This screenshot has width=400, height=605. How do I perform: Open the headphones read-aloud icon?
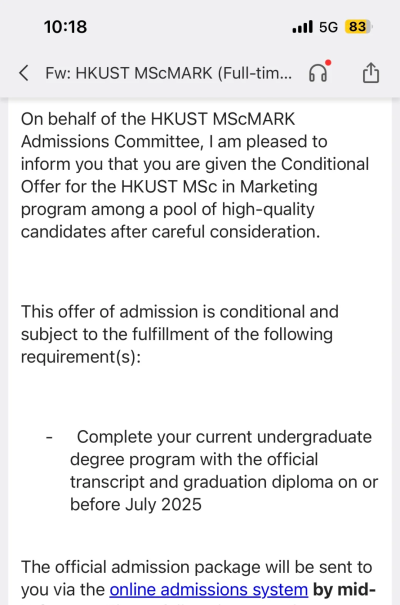[318, 73]
